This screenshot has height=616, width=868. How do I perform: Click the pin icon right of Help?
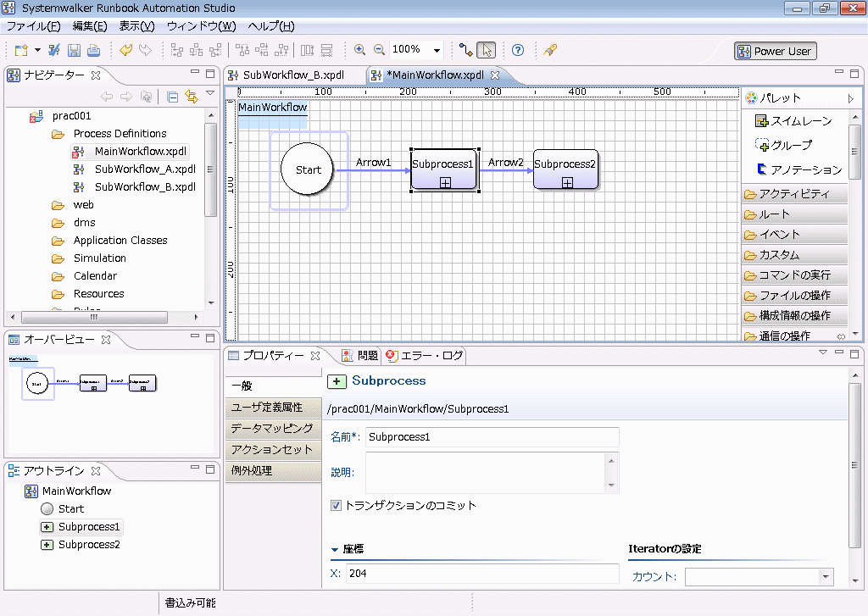click(x=549, y=50)
